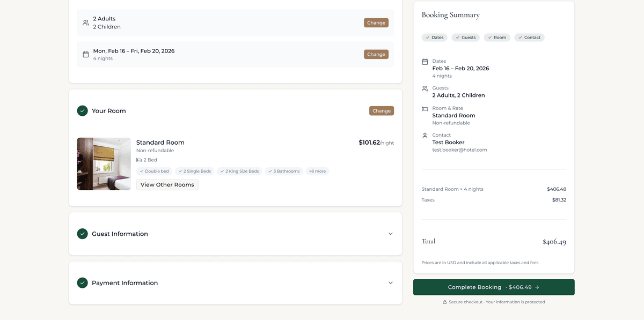Expand the +8 more amenities pill

point(317,171)
